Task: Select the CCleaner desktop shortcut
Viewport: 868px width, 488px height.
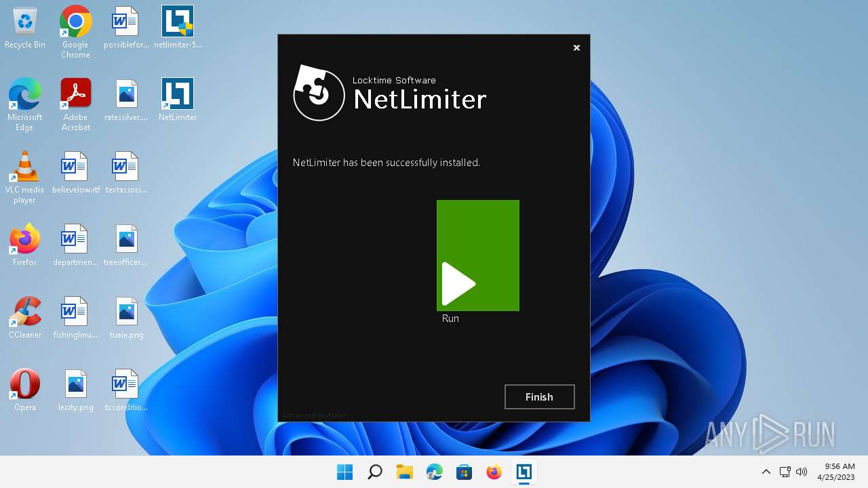Action: click(x=25, y=319)
